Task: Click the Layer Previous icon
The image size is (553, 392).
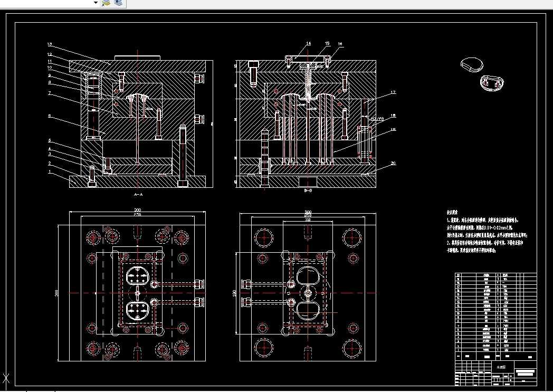Action: (119, 3)
